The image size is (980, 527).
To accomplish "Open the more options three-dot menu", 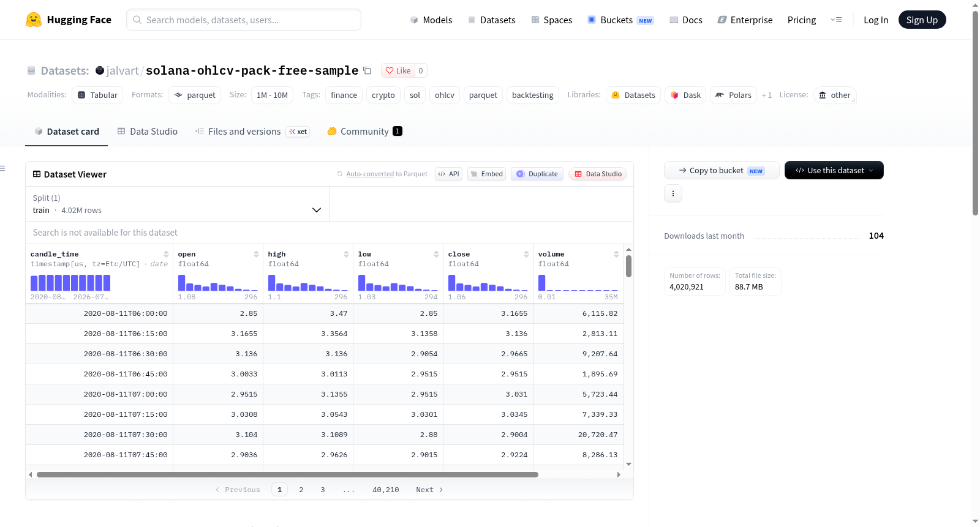I will [x=673, y=193].
